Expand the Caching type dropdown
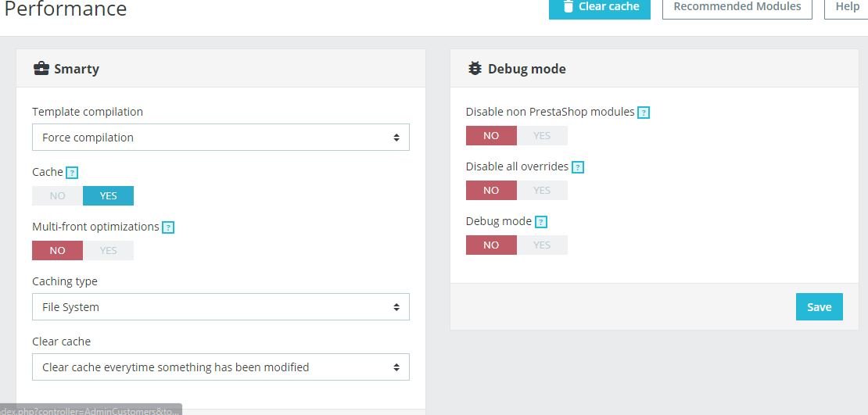 pos(221,307)
